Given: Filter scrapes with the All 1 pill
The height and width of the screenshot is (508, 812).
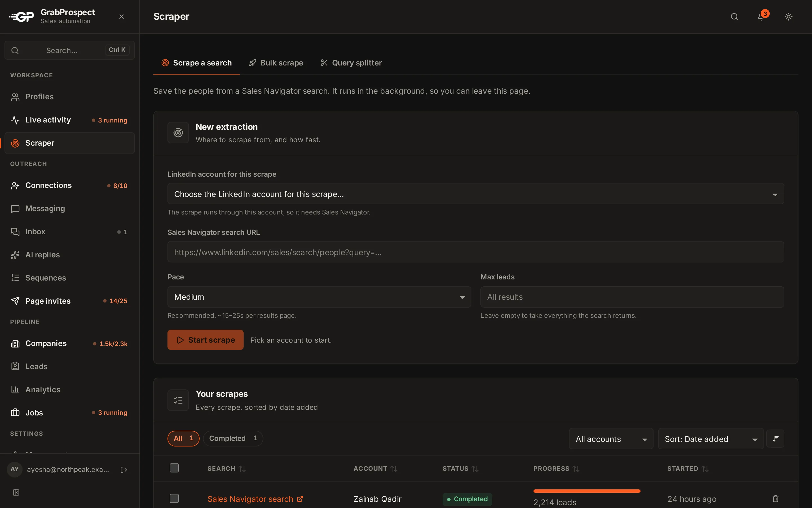Looking at the screenshot, I should [183, 438].
